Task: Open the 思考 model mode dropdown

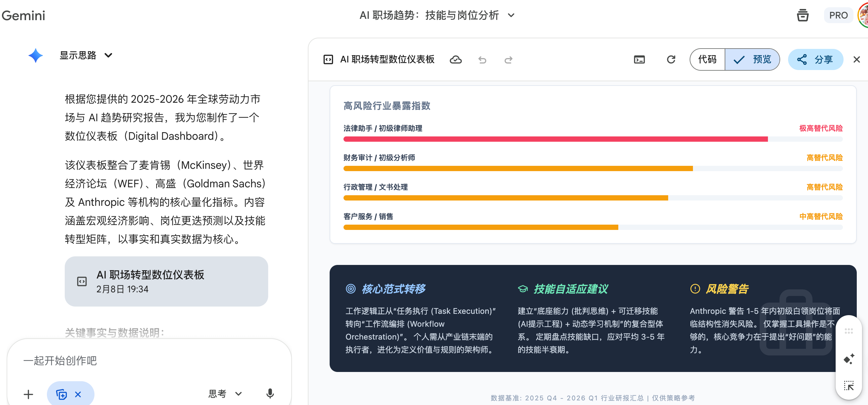Action: click(x=225, y=393)
